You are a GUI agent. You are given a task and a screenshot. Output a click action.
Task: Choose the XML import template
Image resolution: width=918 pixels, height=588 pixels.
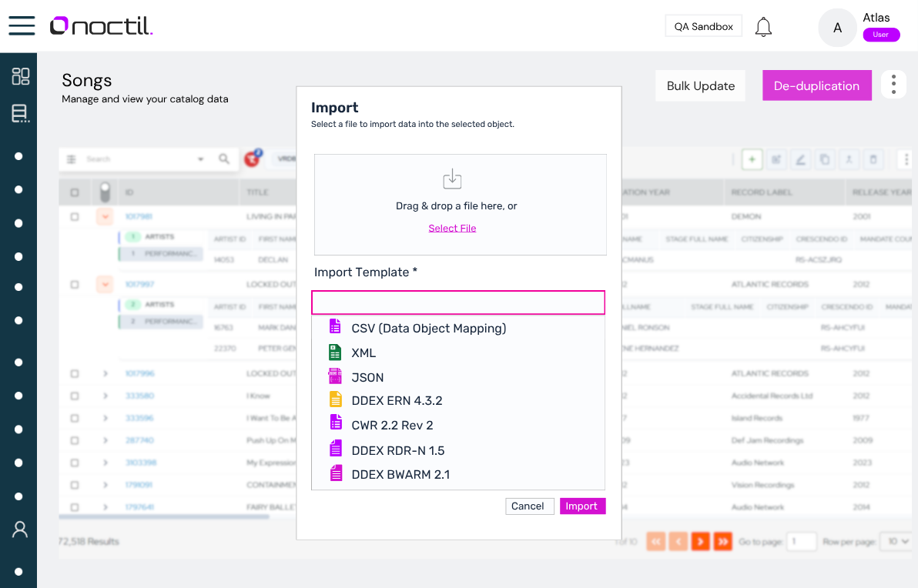pyautogui.click(x=457, y=352)
